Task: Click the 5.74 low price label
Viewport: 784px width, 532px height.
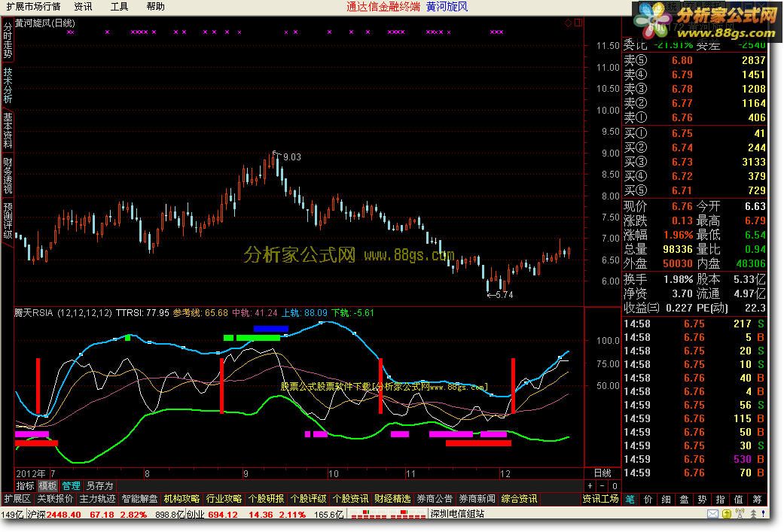Action: [504, 295]
